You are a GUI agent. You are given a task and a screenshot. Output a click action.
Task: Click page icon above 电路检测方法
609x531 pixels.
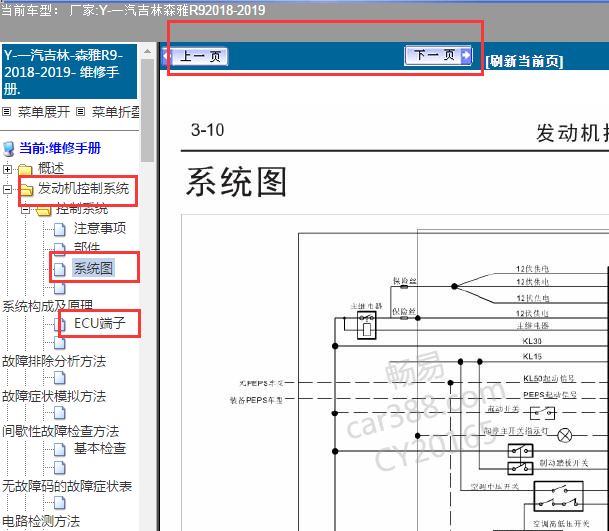[59, 503]
